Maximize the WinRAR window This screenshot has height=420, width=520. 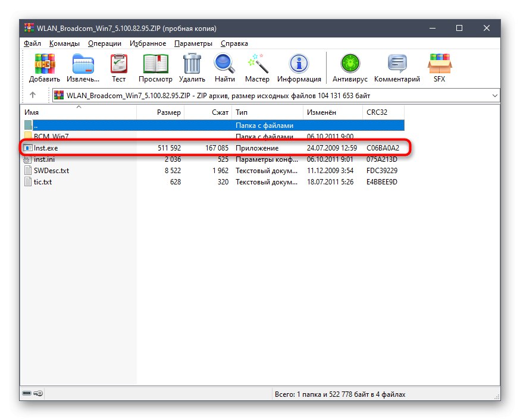459,28
